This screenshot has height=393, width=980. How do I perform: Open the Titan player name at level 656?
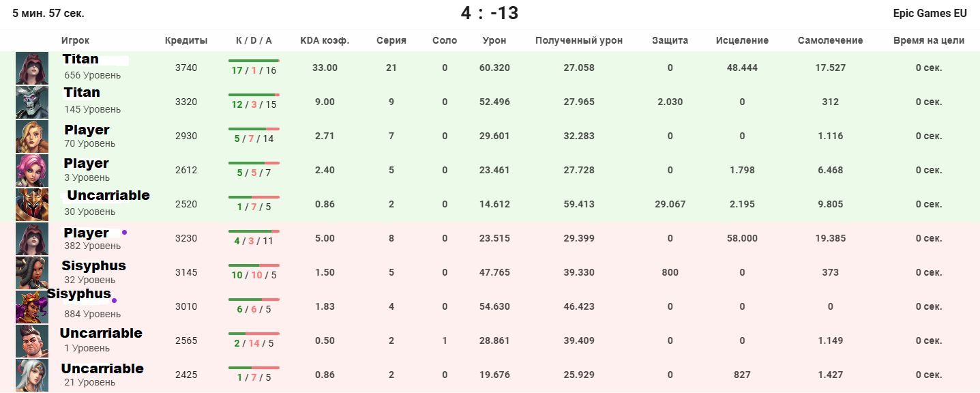click(80, 59)
